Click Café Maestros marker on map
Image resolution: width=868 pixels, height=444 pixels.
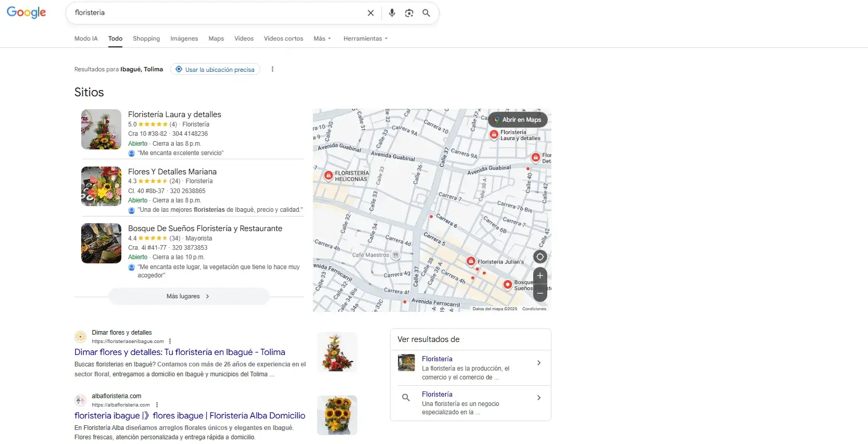pos(396,255)
